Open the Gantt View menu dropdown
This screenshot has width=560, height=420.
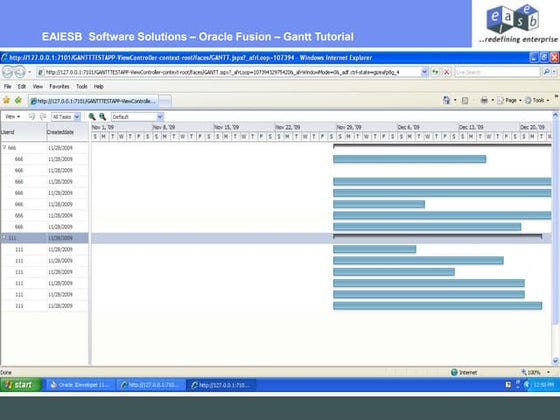12,117
